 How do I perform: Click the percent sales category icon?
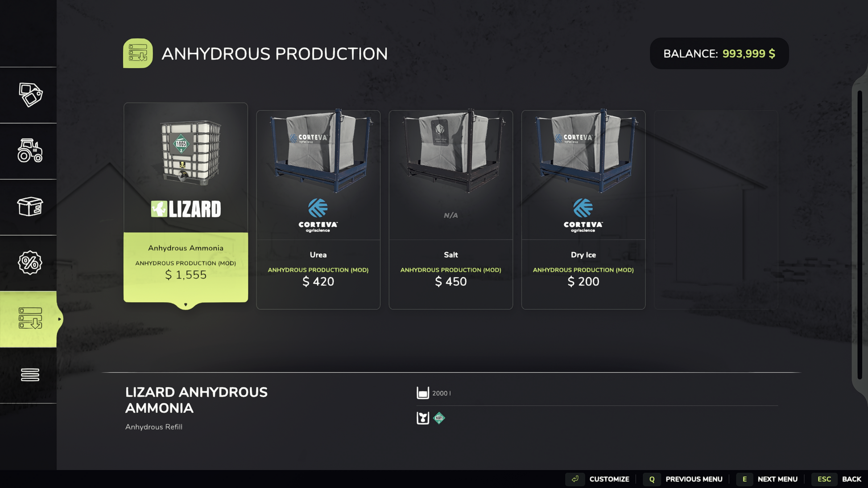pyautogui.click(x=30, y=262)
